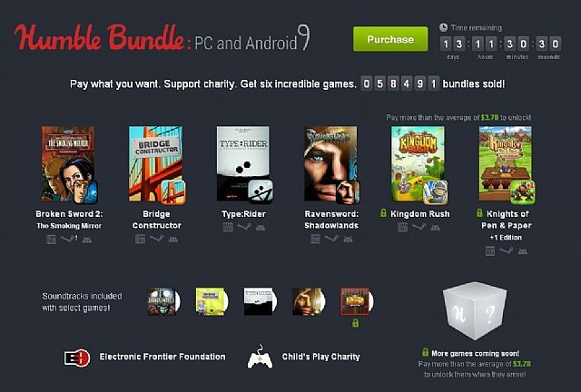Click Windows icon under Ravensword: Shadowlands
This screenshot has height=392, width=581.
315,239
